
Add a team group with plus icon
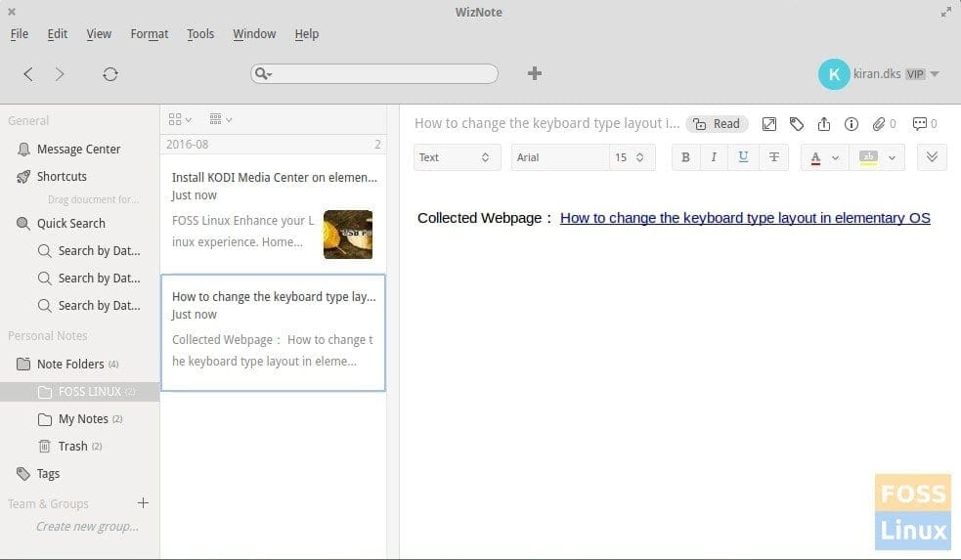143,503
